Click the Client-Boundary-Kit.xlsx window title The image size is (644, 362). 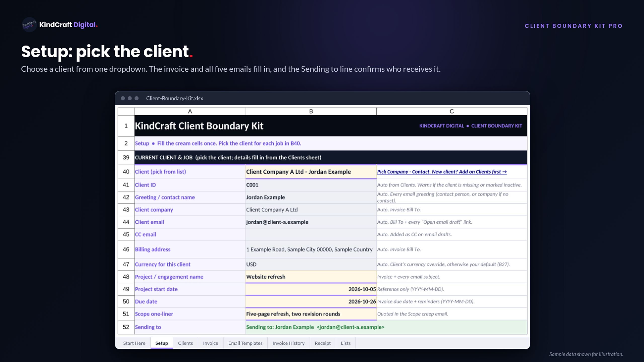tap(175, 98)
